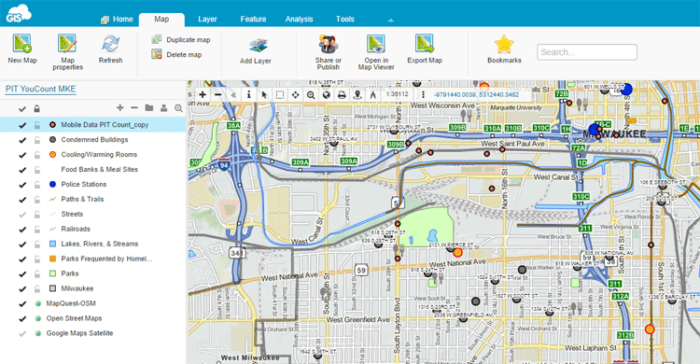Click the map coordinates readout

(x=476, y=95)
